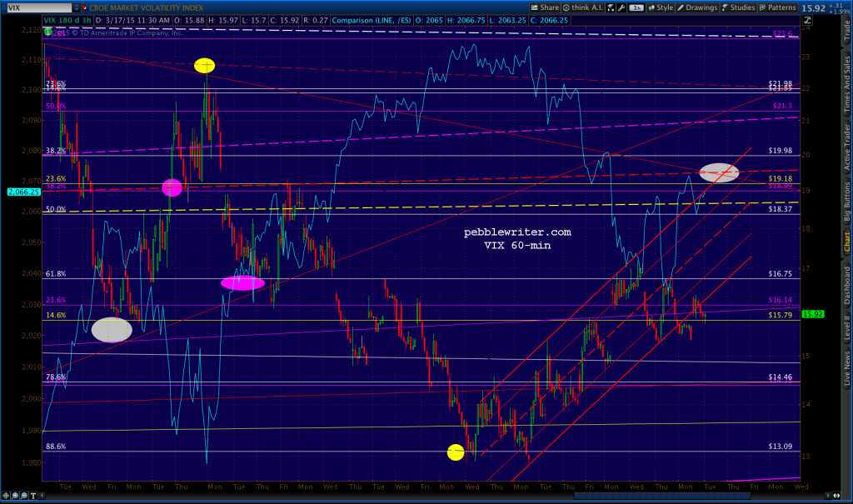Select the Chart sidebar tab
The image size is (853, 504).
click(847, 241)
